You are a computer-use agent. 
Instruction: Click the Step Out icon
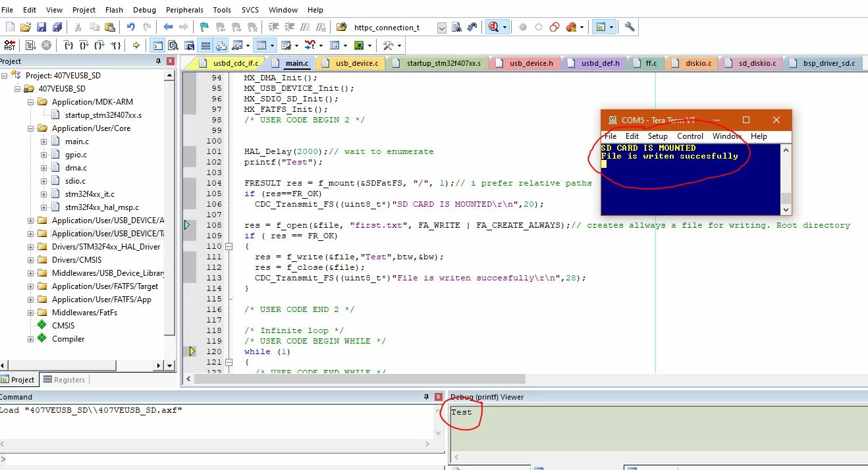[99, 45]
